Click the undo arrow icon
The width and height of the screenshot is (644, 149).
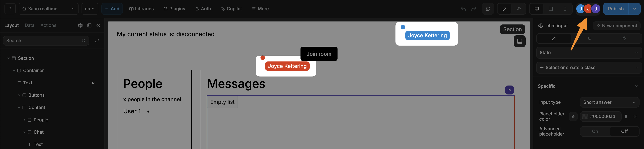pos(463,9)
